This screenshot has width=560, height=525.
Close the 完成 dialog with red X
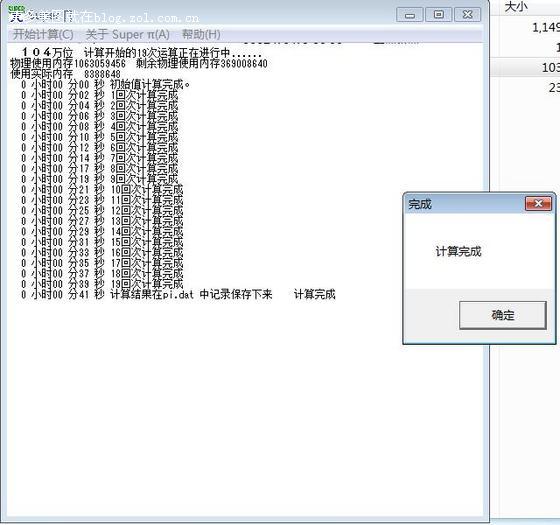point(538,204)
